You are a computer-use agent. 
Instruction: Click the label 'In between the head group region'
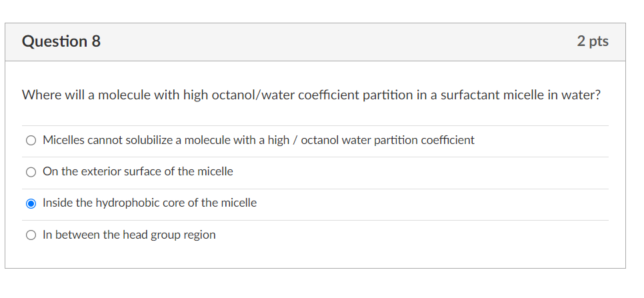129,235
